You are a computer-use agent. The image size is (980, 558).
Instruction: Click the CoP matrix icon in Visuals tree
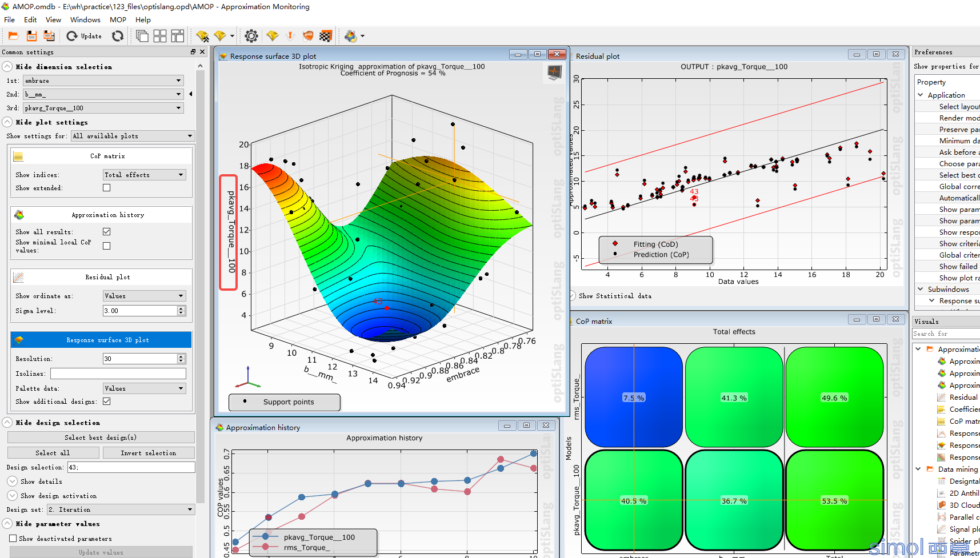click(942, 421)
